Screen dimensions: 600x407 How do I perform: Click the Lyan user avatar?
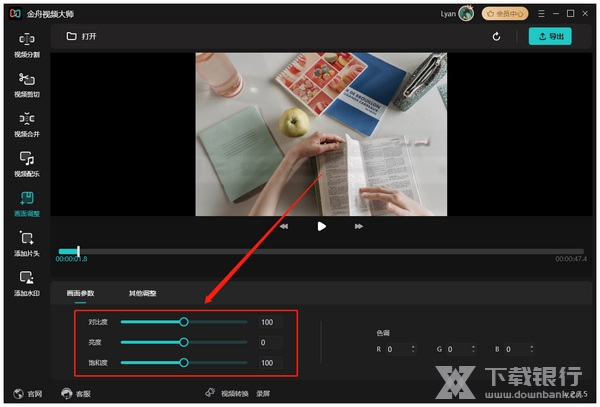tap(467, 14)
